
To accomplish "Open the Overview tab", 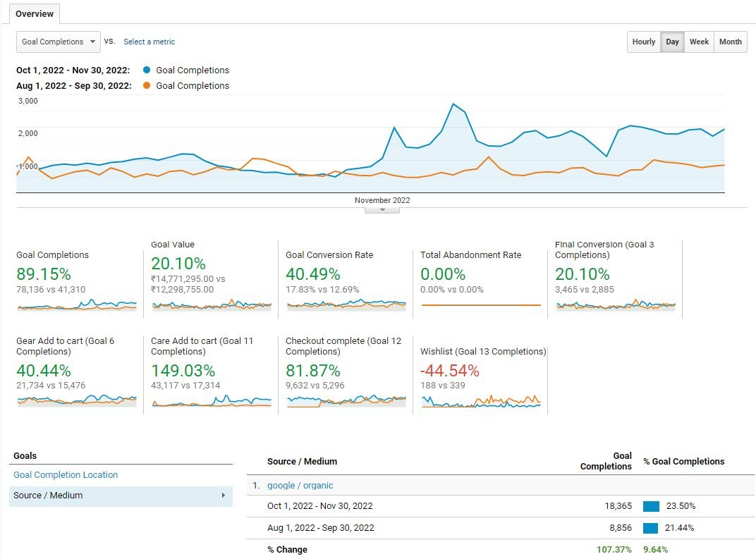I will point(35,13).
